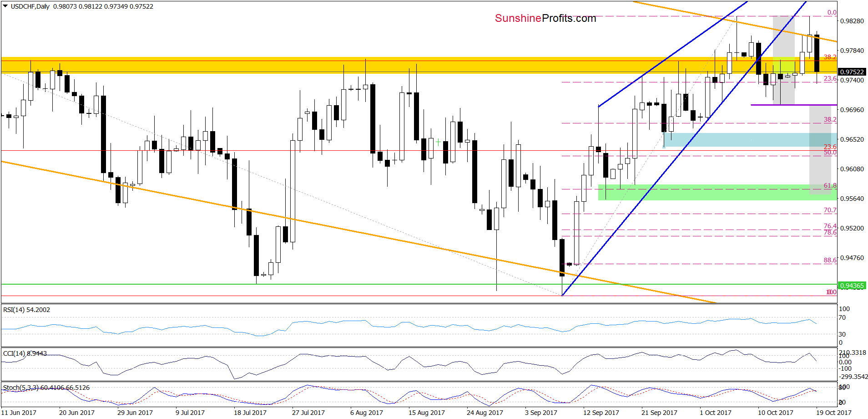Click the 10 Oct 2017 date label
868x419 pixels.
776,413
